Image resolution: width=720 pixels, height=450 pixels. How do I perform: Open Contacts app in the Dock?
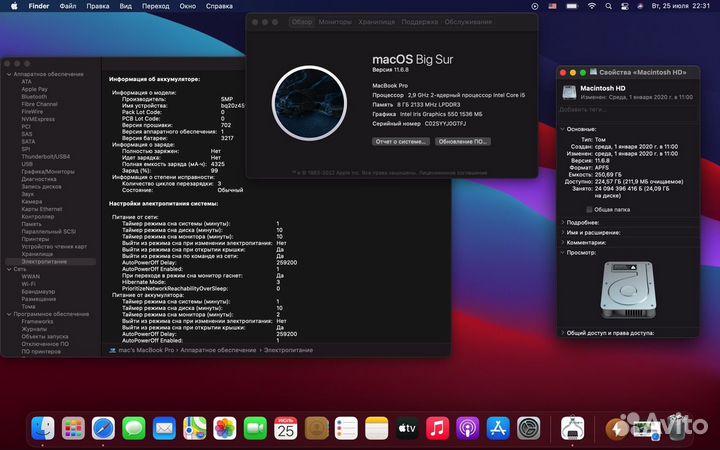click(316, 428)
